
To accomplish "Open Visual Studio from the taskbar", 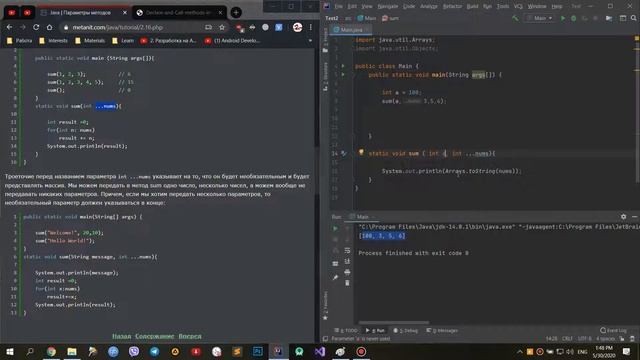I will (320, 351).
